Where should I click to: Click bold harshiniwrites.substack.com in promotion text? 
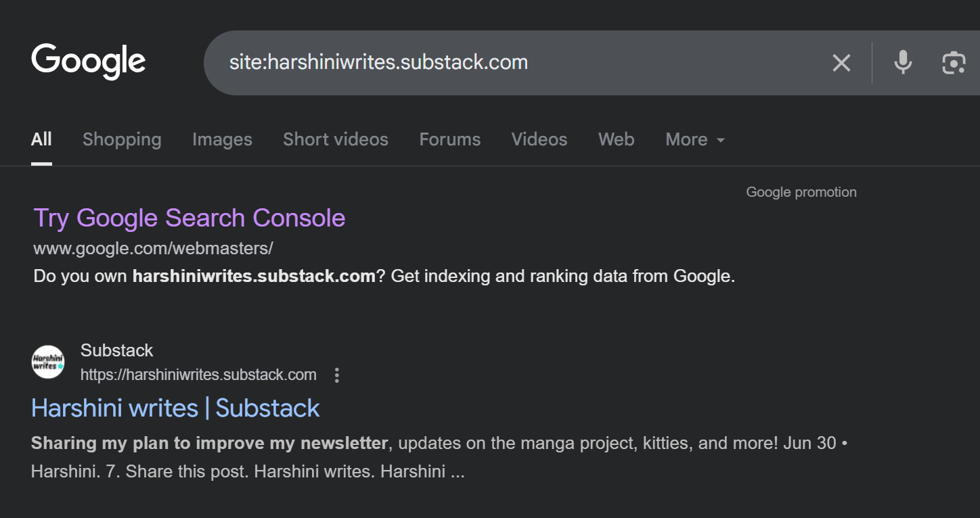tap(254, 277)
